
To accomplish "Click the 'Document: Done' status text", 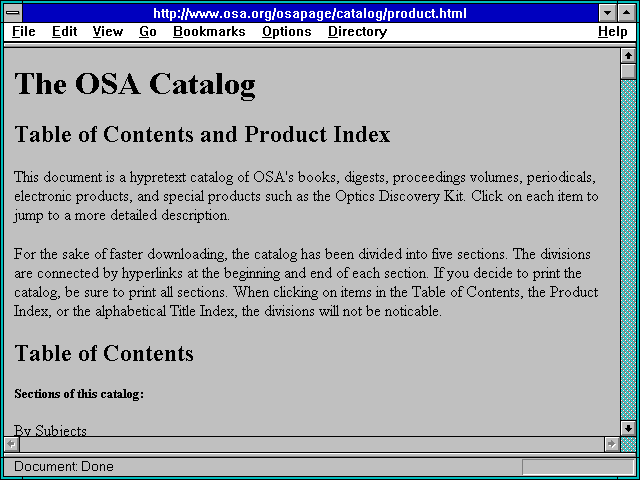I will click(64, 466).
